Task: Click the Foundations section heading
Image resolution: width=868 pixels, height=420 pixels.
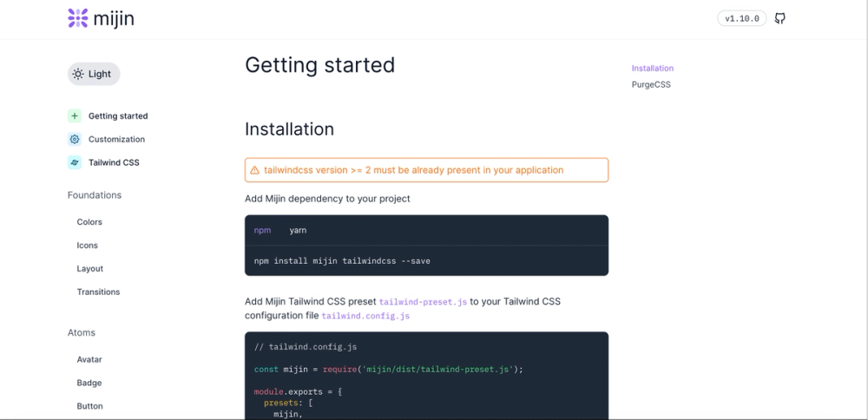Action: point(95,195)
